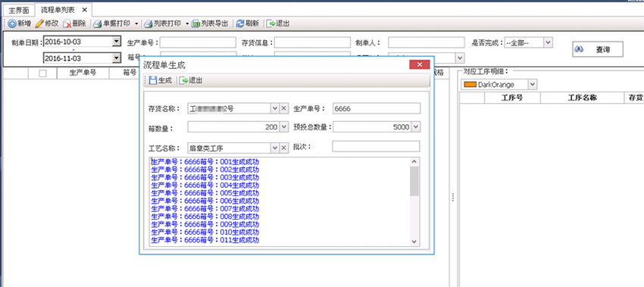Image resolution: width=644 pixels, height=287 pixels.
Task: Click the 生成 save icon in dialog
Action: tap(153, 80)
